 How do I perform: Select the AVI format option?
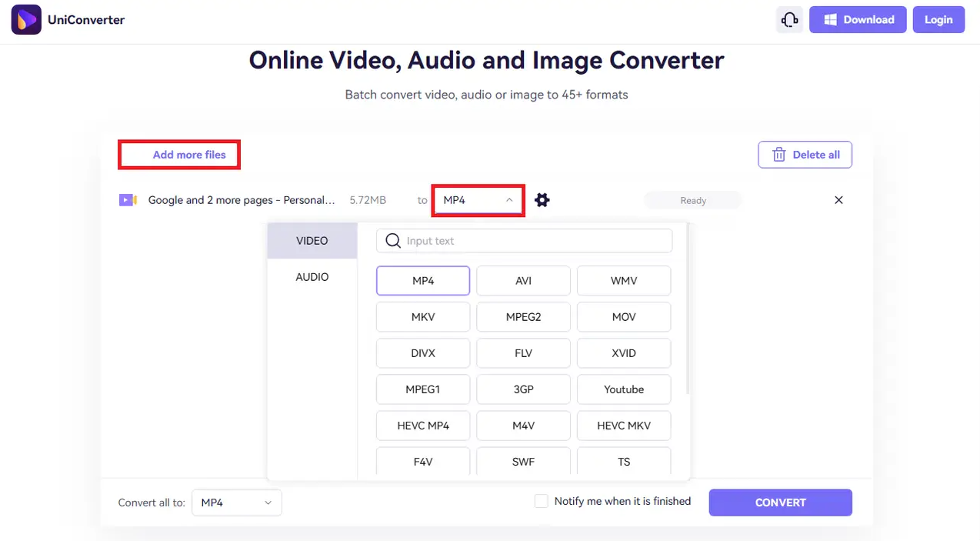point(524,281)
